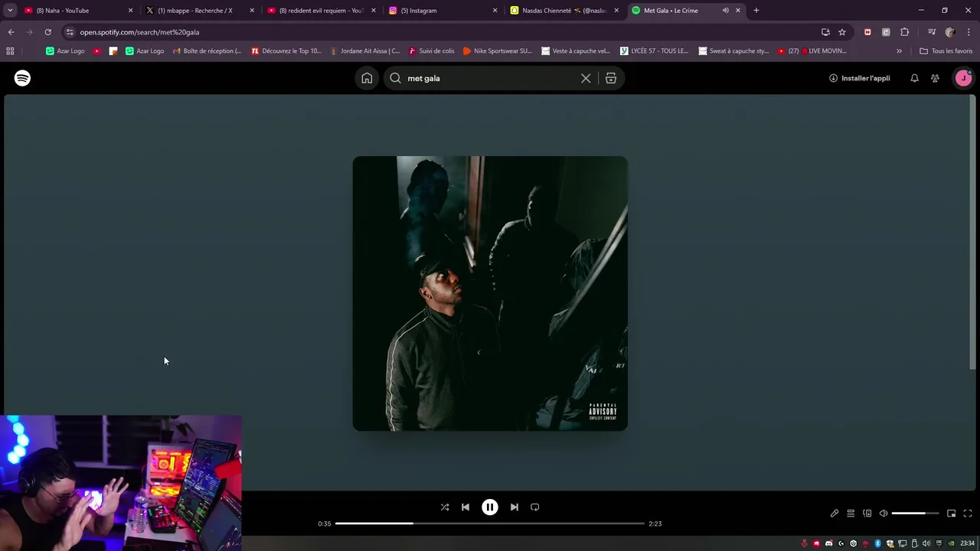View site information icon
Screen dimensions: 980x551
(x=70, y=32)
